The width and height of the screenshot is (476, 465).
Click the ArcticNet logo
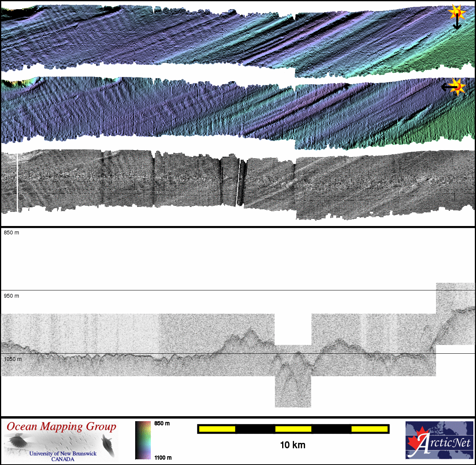439,440
